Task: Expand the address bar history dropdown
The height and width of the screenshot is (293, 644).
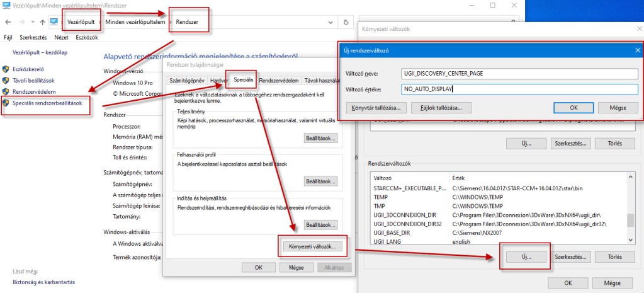Action: pyautogui.click(x=331, y=22)
